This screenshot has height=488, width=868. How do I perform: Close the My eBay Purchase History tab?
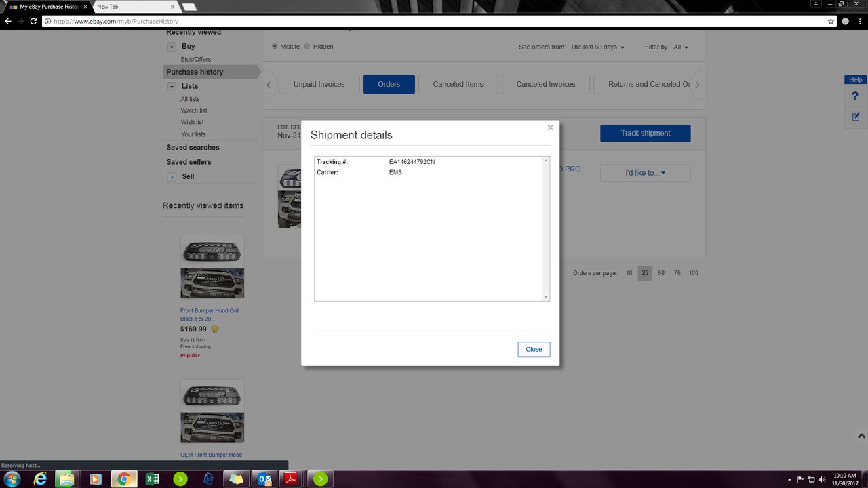click(x=85, y=7)
